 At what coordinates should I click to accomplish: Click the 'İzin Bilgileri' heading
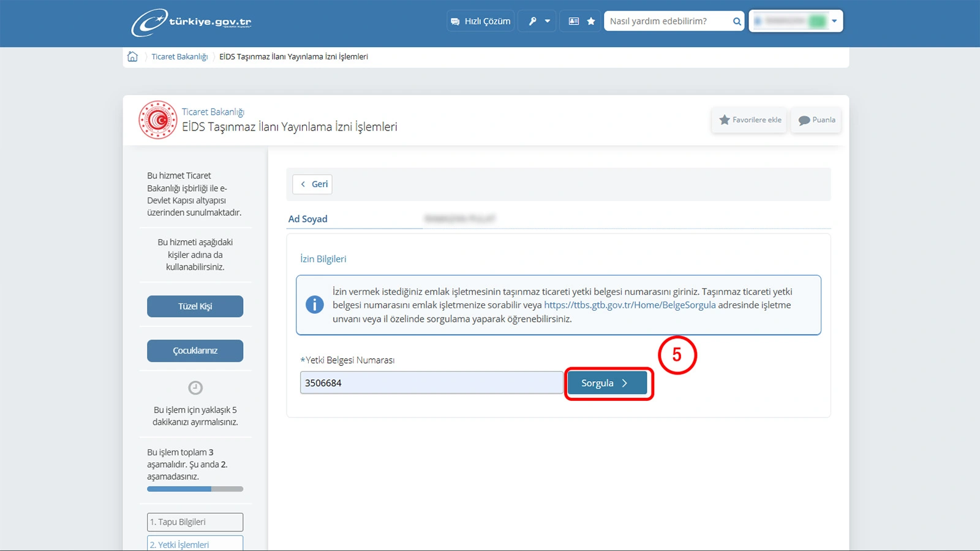(323, 259)
